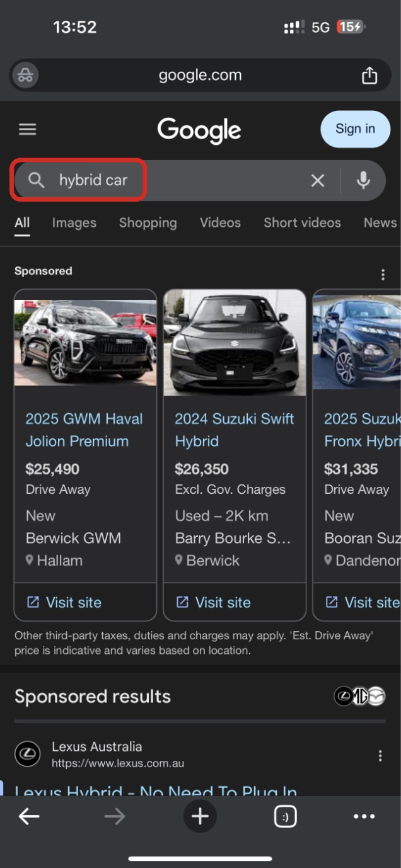Open the tab switcher icon
401x868 pixels.
click(x=286, y=816)
